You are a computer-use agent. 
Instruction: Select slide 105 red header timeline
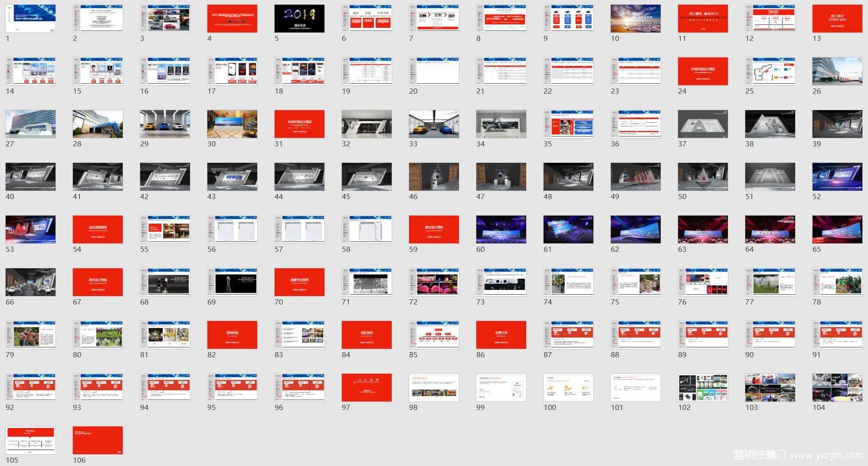coord(31,441)
